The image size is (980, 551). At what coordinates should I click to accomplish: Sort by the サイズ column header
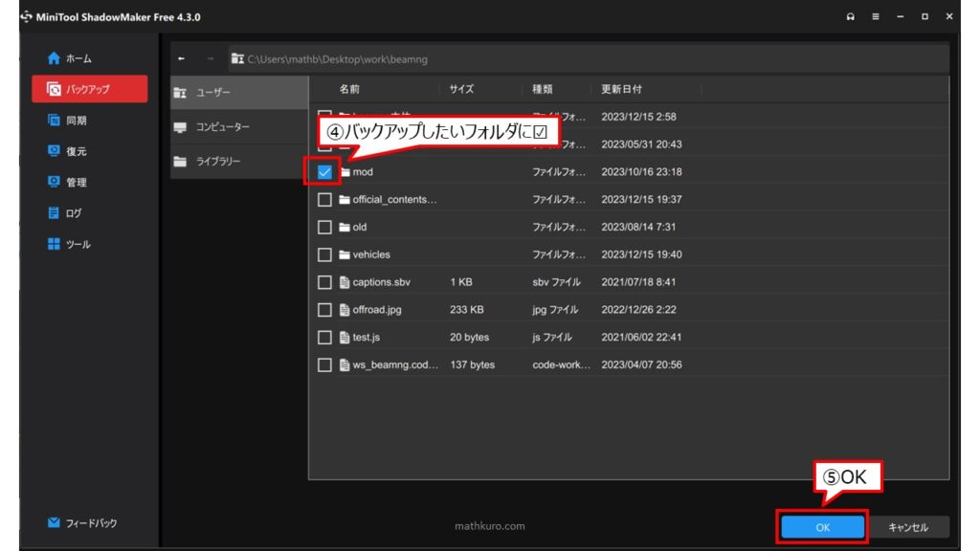pyautogui.click(x=461, y=89)
